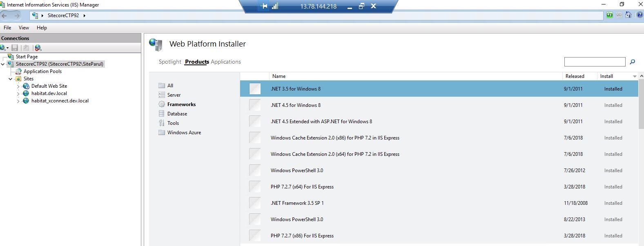The width and height of the screenshot is (644, 246).
Task: Click the signal bars icon in remote bar
Action: 275,6
